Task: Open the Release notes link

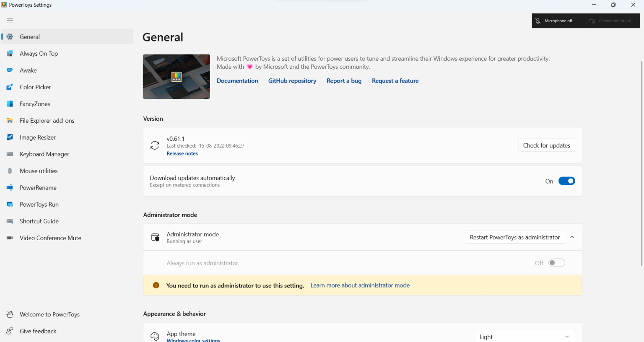Action: click(182, 154)
